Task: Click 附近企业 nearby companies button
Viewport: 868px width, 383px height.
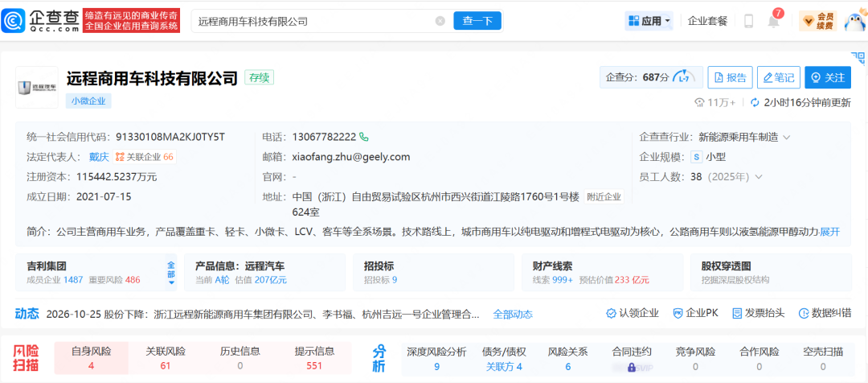Action: (604, 197)
